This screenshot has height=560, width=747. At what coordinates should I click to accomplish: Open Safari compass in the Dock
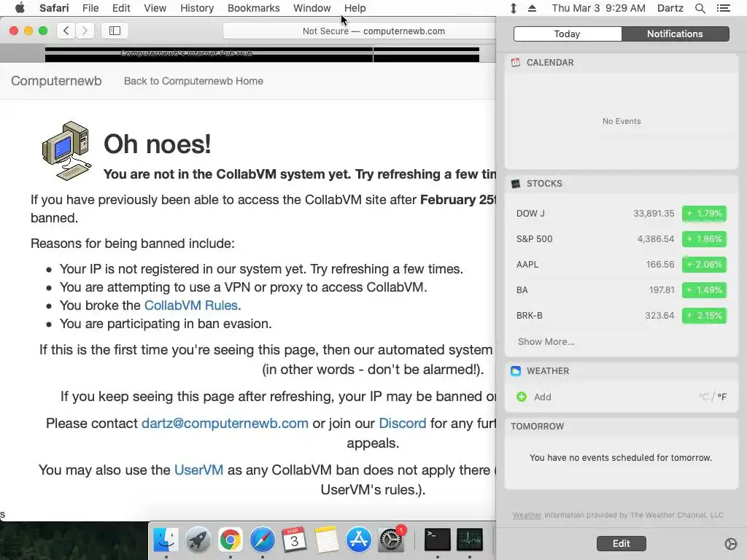tap(263, 540)
